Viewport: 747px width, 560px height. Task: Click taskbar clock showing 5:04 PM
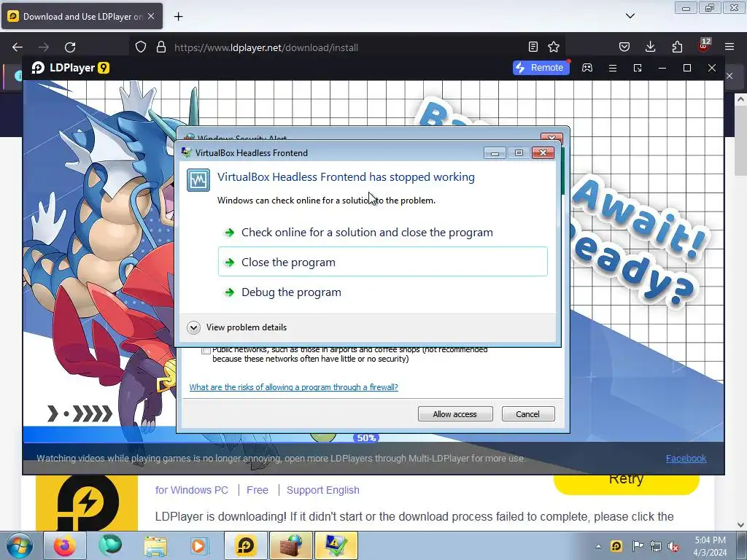point(710,546)
